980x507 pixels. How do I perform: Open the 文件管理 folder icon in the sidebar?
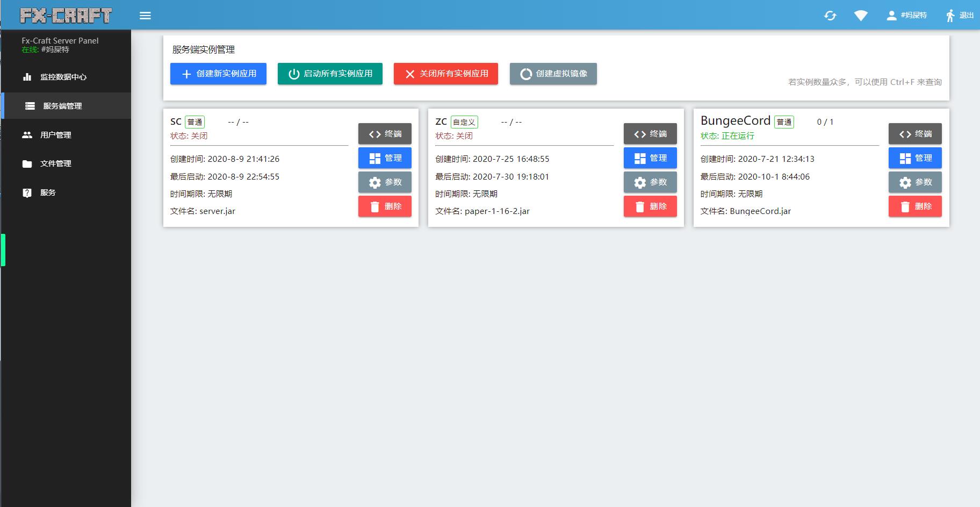[27, 163]
